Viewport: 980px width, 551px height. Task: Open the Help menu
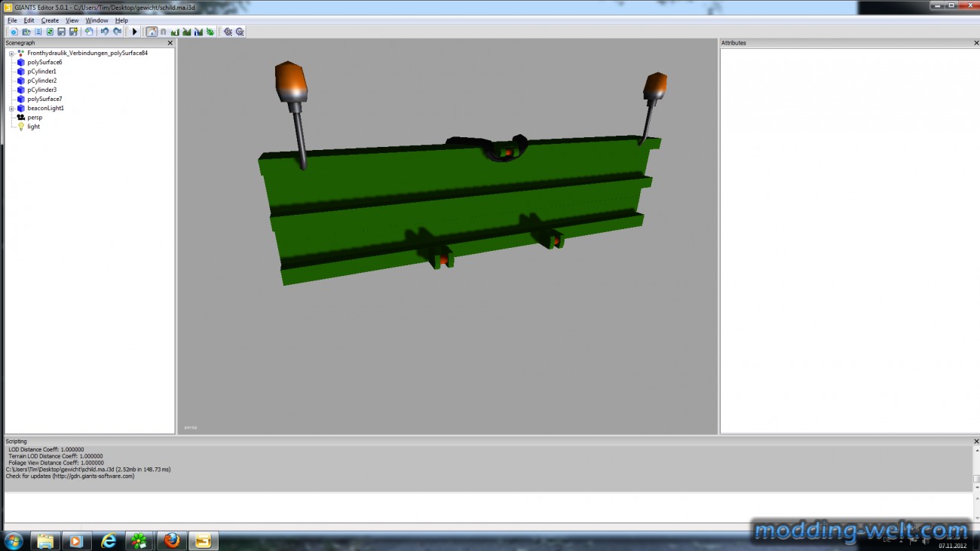pos(121,20)
